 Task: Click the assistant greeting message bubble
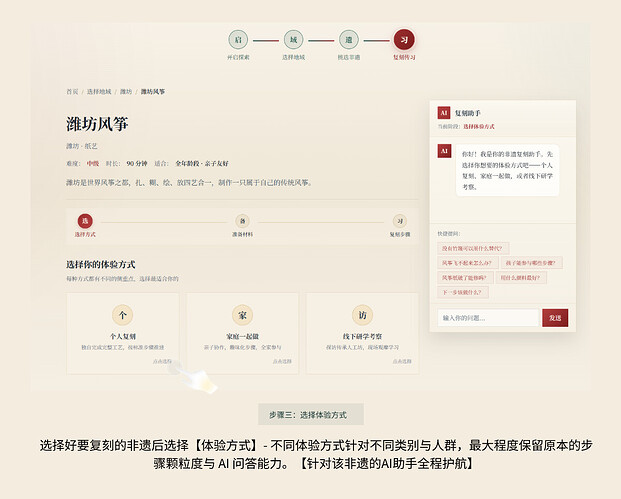pyautogui.click(x=507, y=170)
